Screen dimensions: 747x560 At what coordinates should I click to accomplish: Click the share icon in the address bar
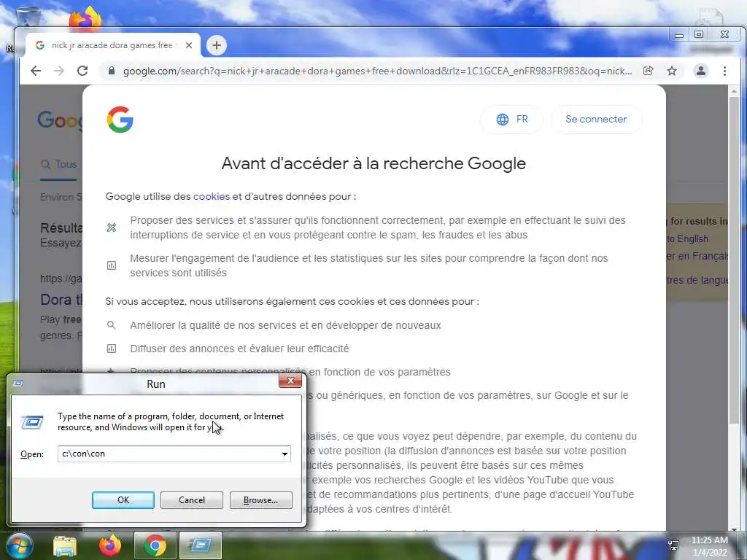coord(648,71)
